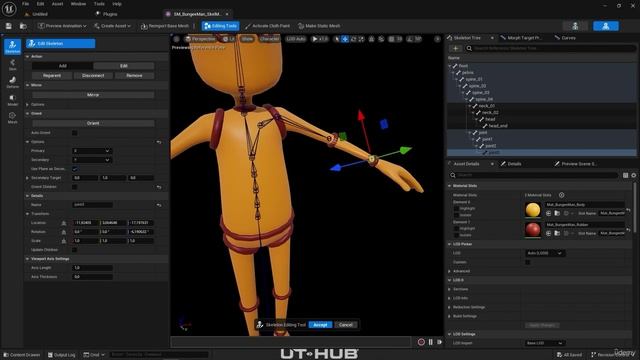Expand the Advanced section in Asset Details

450,271
